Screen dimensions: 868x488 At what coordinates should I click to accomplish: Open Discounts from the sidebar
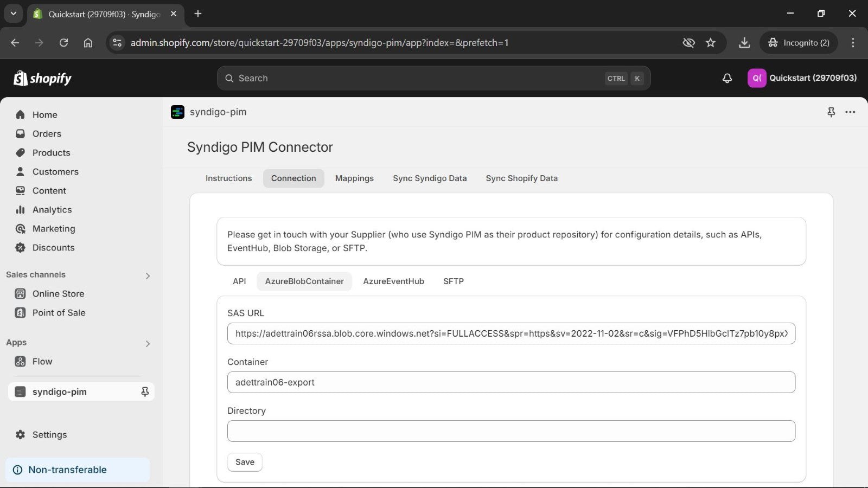coord(53,247)
